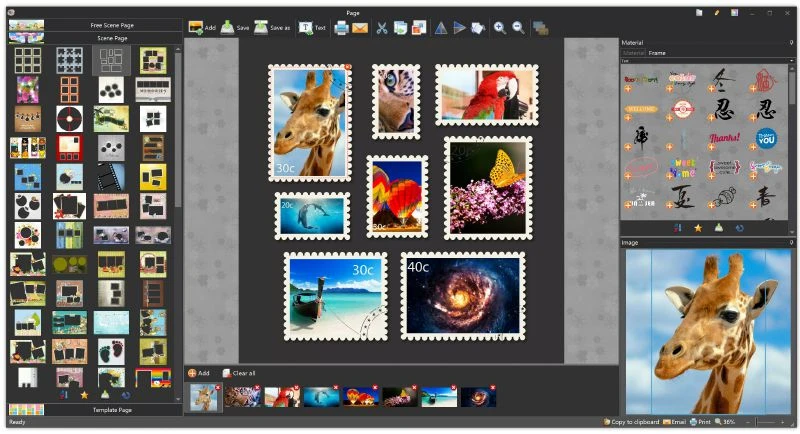This screenshot has width=800, height=434.
Task: Click the Add photo toolbar icon
Action: (202, 28)
